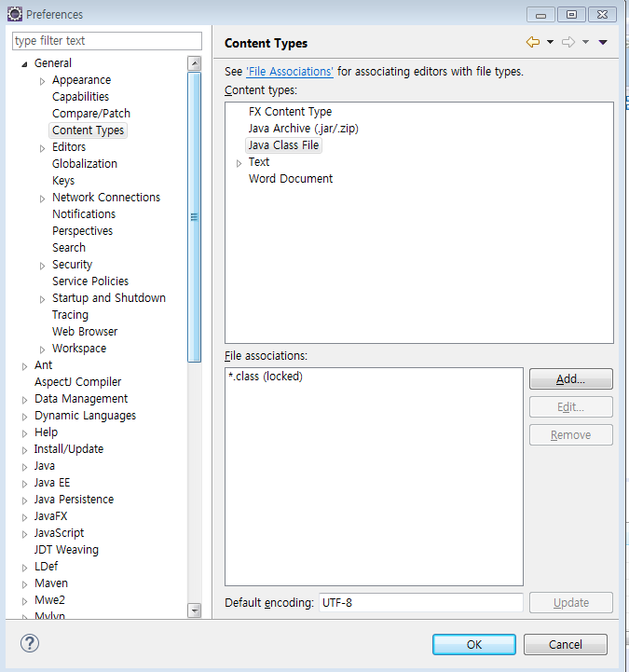629x672 pixels.
Task: Select JavaFX in the tree
Action: click(x=50, y=516)
